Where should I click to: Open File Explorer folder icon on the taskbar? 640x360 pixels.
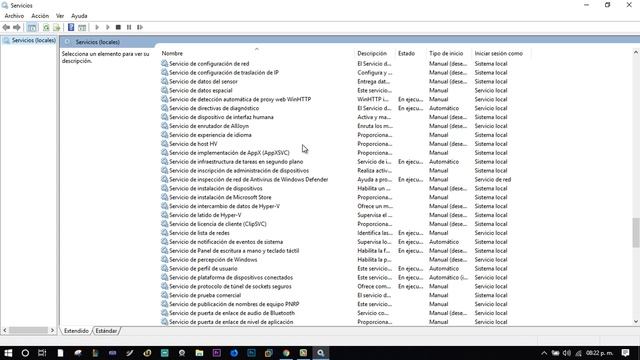pyautogui.click(x=199, y=353)
